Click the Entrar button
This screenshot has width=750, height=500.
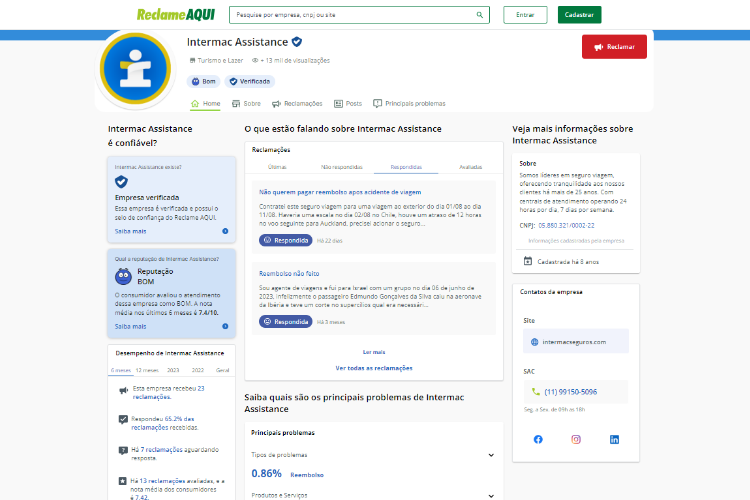[525, 15]
